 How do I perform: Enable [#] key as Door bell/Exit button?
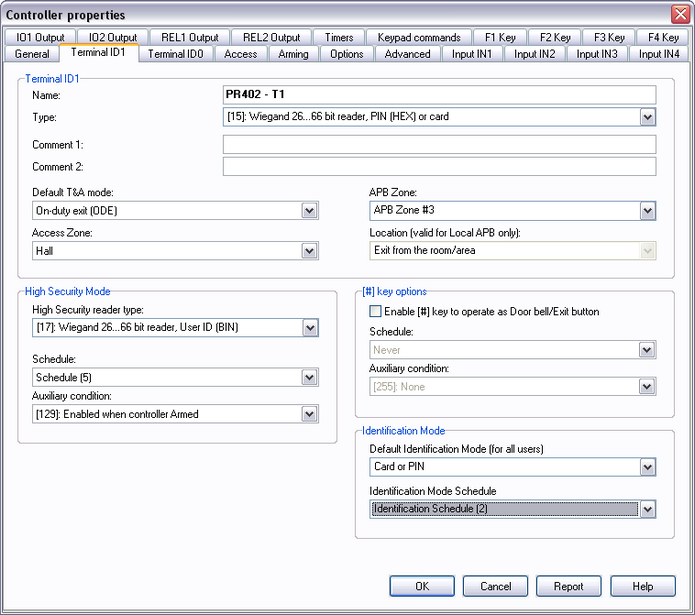pos(376,312)
